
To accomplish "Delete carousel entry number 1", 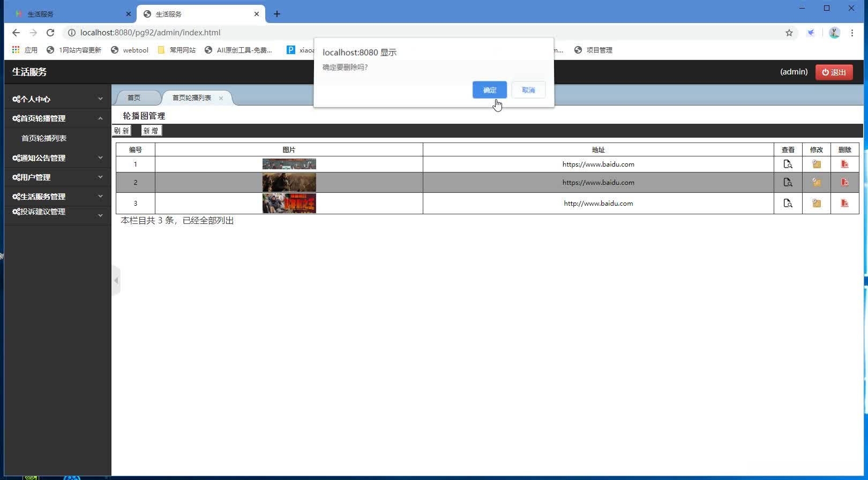I will [844, 164].
